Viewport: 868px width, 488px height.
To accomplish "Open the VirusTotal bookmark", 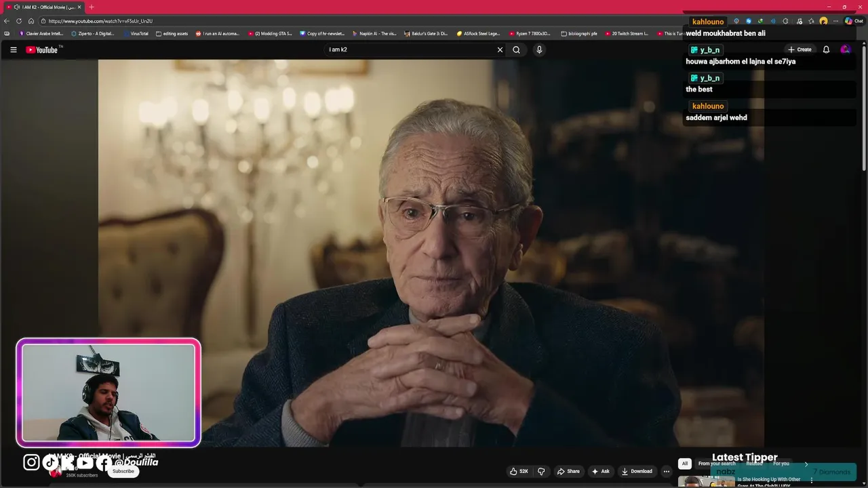I will point(136,33).
